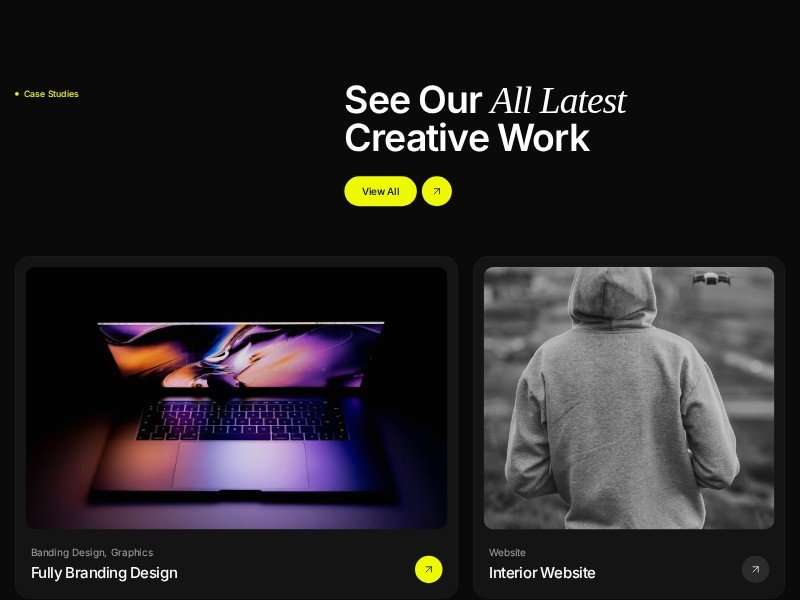Open the Fully Branding Design title link

[104, 573]
